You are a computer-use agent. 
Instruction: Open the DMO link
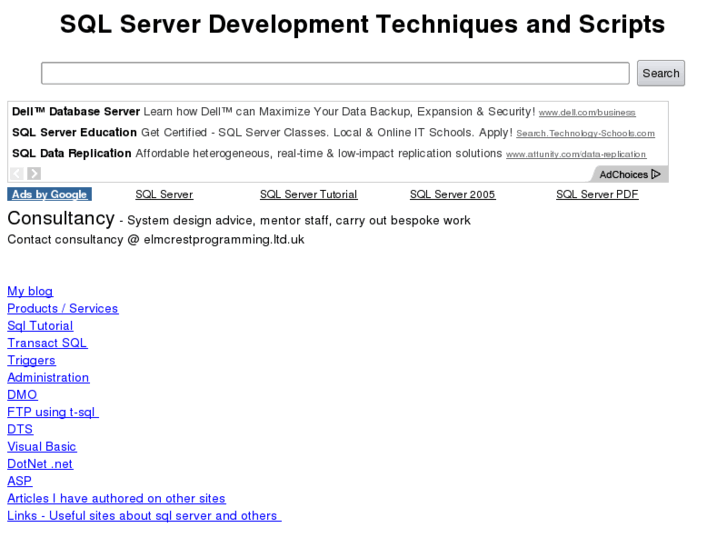pyautogui.click(x=22, y=395)
